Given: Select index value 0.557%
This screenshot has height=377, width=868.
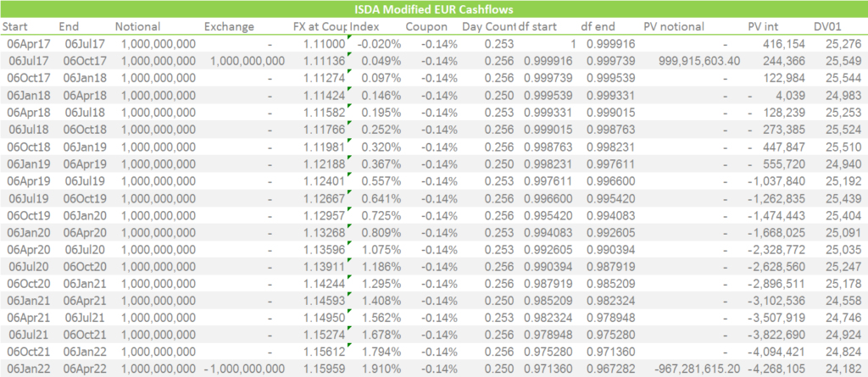Looking at the screenshot, I should coord(381,180).
